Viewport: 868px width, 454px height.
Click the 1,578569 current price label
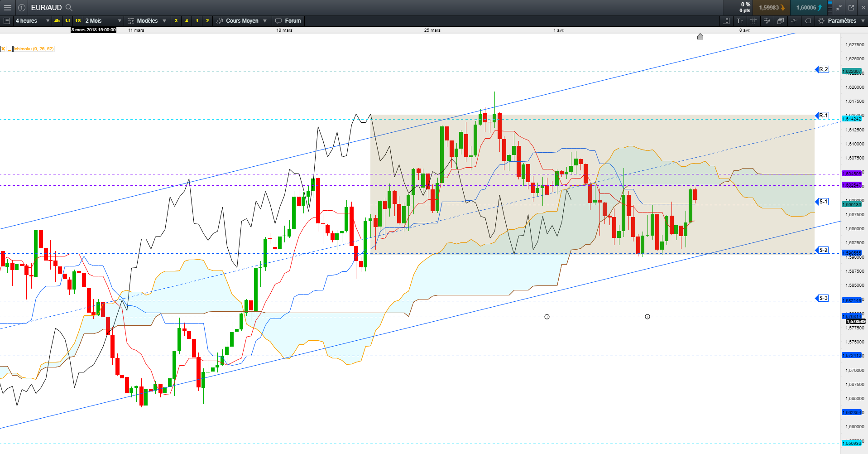click(x=856, y=322)
